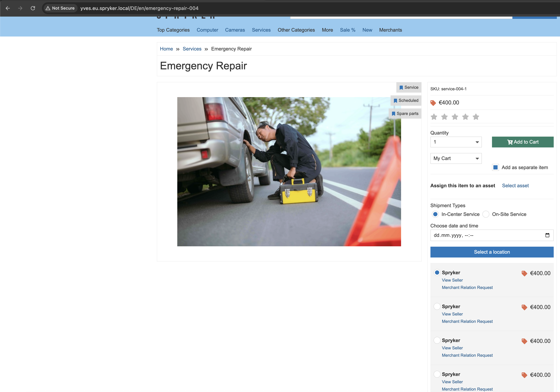Go to the Merchants navigation item

(390, 30)
